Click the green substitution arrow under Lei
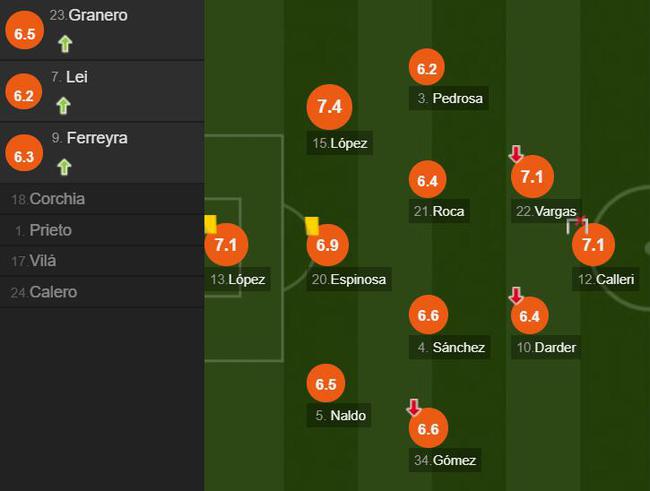The width and height of the screenshot is (650, 491). (x=63, y=105)
